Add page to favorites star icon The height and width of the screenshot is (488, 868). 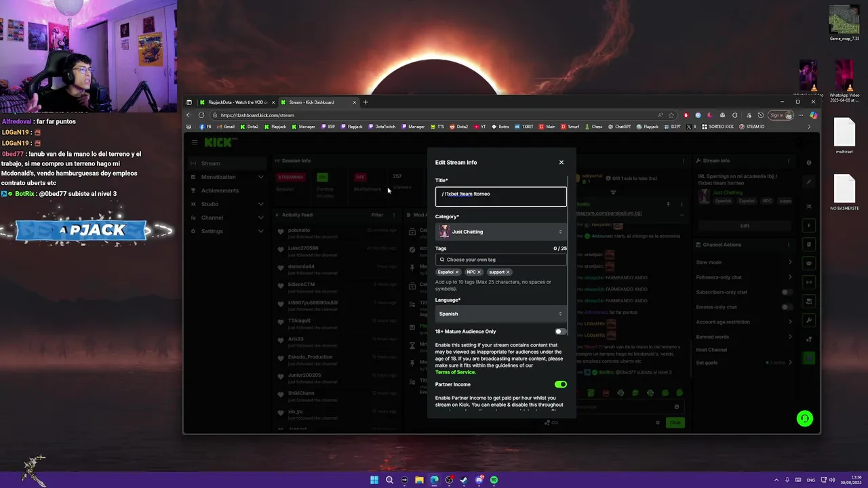[x=671, y=115]
